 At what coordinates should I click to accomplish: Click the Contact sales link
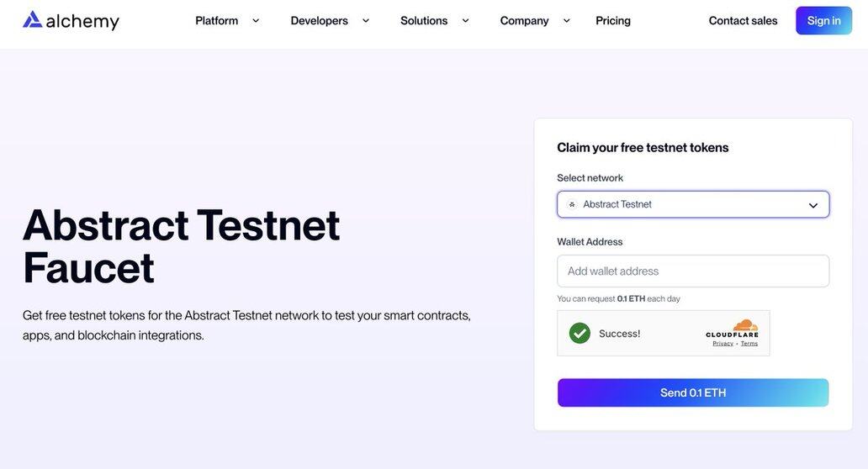tap(743, 21)
